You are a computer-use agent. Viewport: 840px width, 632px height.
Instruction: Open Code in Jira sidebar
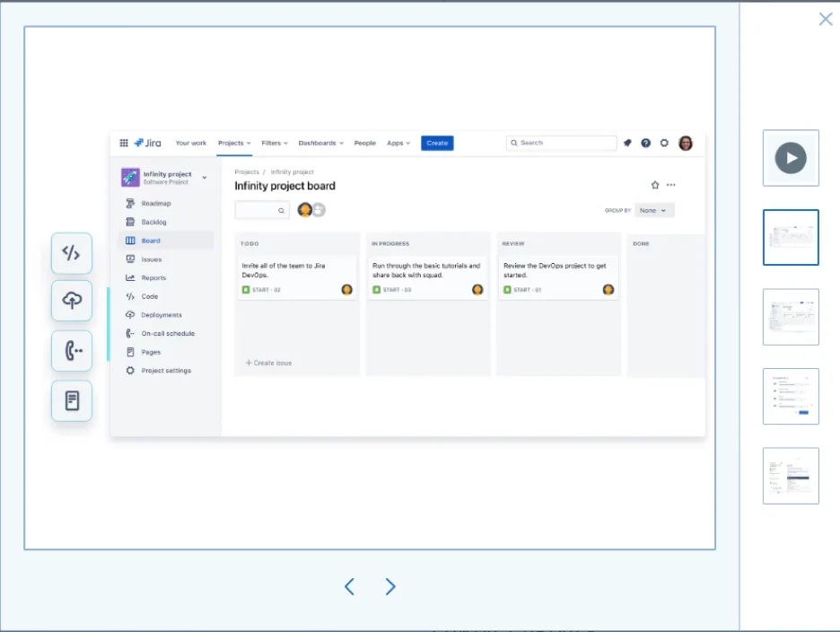165,296
